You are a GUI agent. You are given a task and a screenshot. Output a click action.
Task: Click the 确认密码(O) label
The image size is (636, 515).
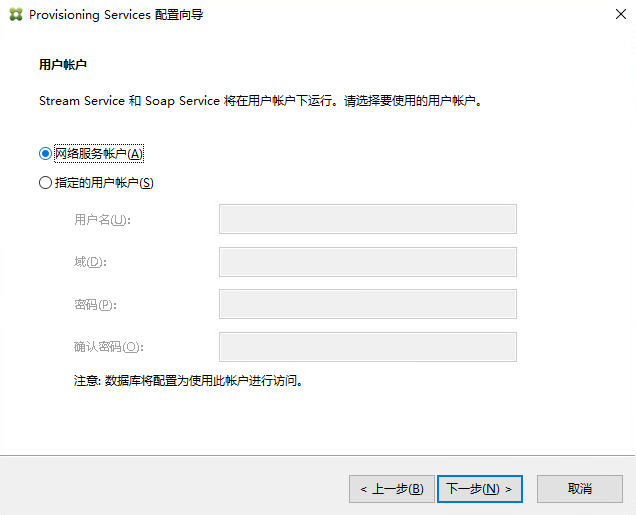tap(108, 347)
